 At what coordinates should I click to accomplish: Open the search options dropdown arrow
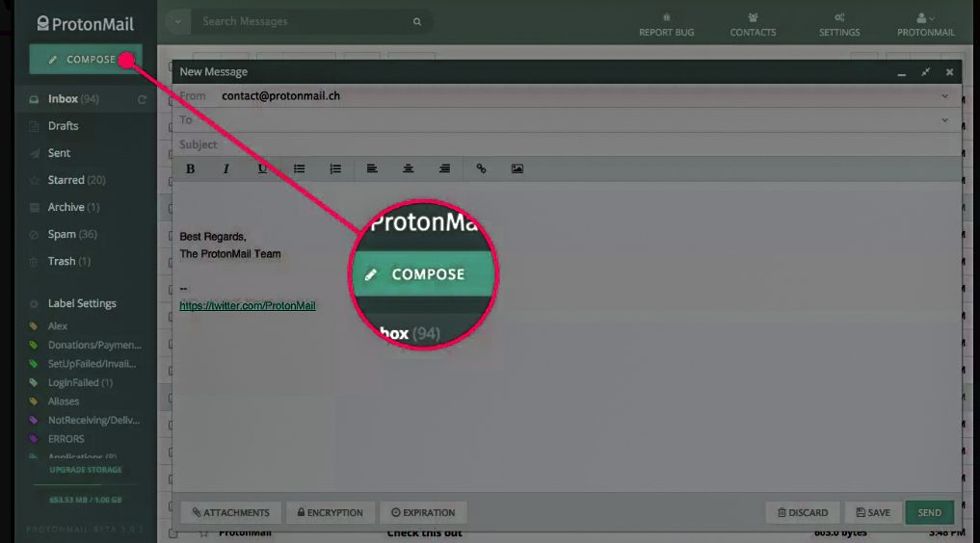coord(178,22)
